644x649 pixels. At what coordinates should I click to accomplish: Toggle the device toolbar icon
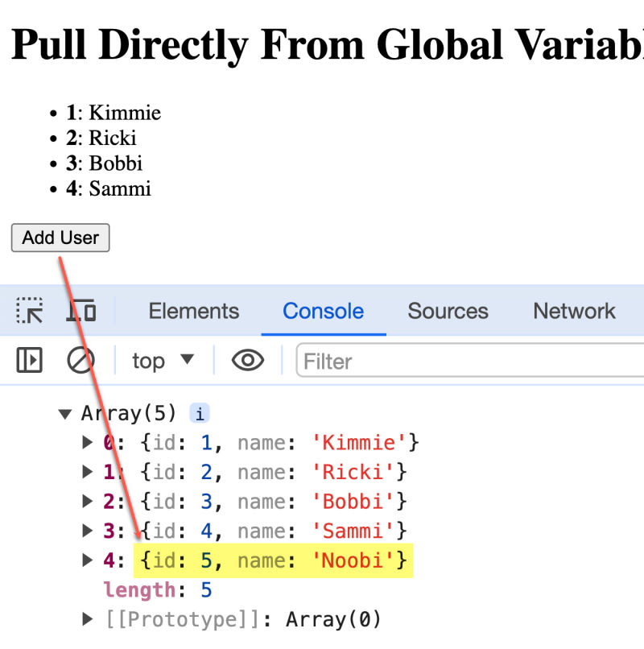[x=81, y=311]
